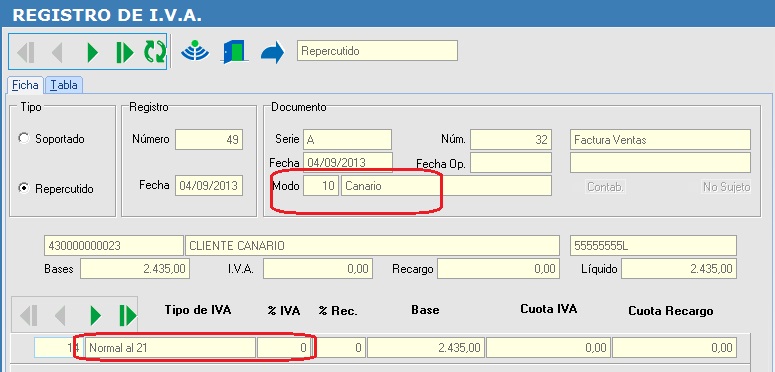Viewport: 775px width, 372px height.
Task: Jump to last record in top toolbar
Action: [x=125, y=52]
